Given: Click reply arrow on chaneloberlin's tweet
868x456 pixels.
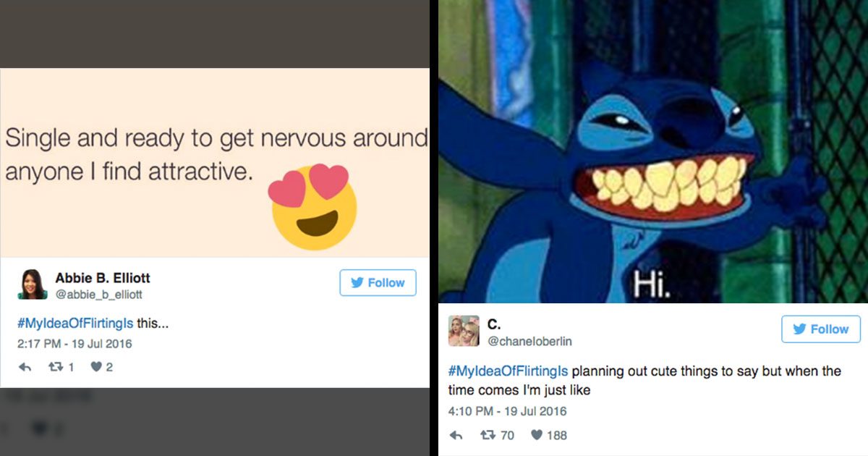Looking at the screenshot, I should tap(456, 435).
